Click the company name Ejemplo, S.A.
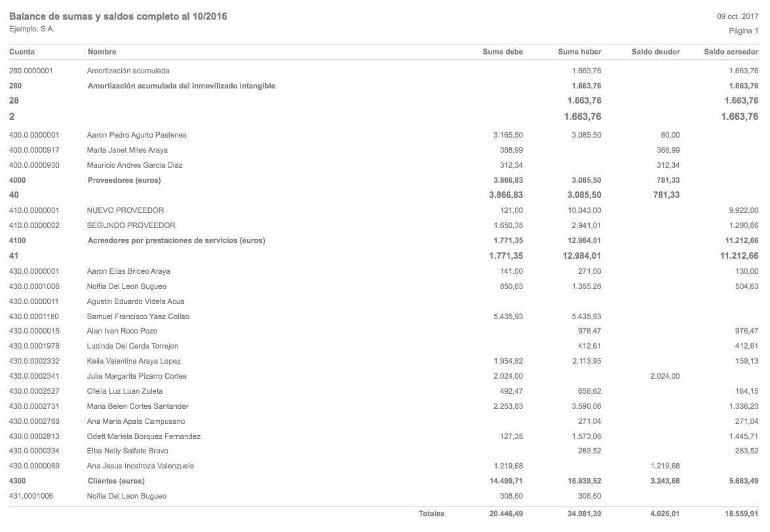 point(32,29)
